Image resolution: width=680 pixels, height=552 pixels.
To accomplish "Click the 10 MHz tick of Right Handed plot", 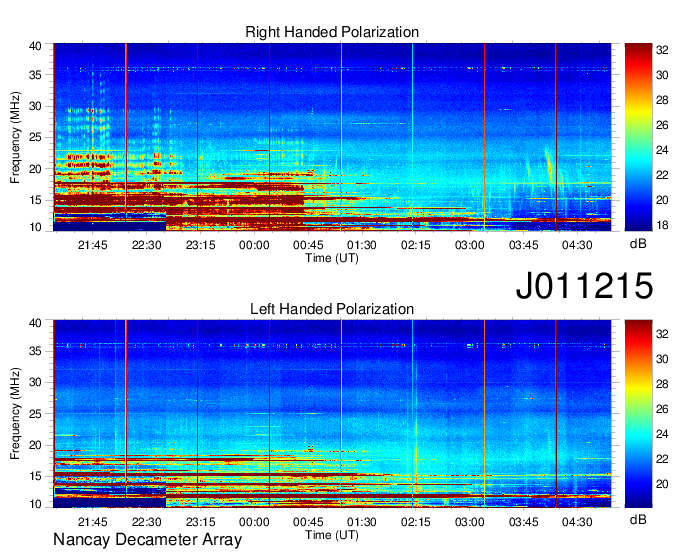I will click(36, 227).
